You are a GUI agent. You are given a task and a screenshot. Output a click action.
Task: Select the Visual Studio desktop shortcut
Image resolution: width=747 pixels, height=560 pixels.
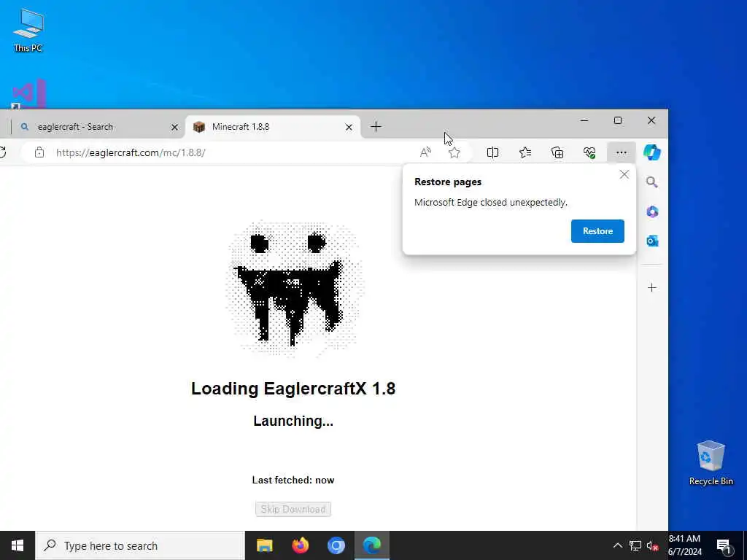[x=28, y=94]
